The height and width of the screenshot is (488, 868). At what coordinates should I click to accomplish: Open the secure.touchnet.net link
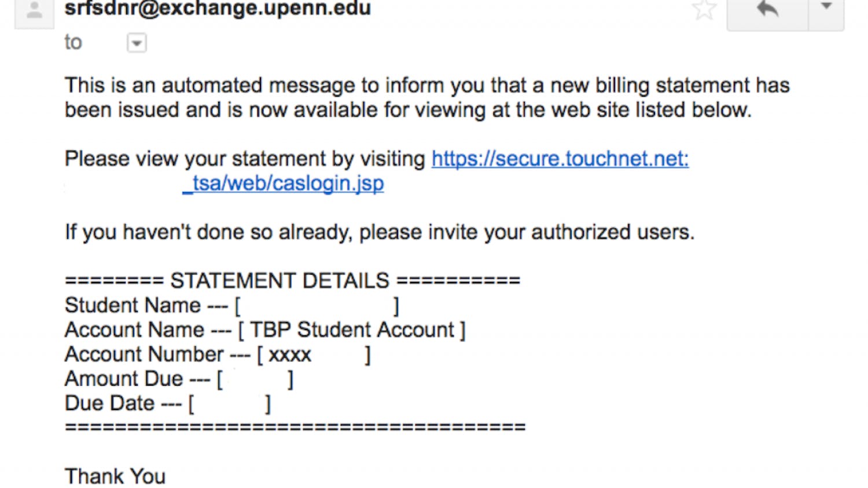(x=560, y=158)
